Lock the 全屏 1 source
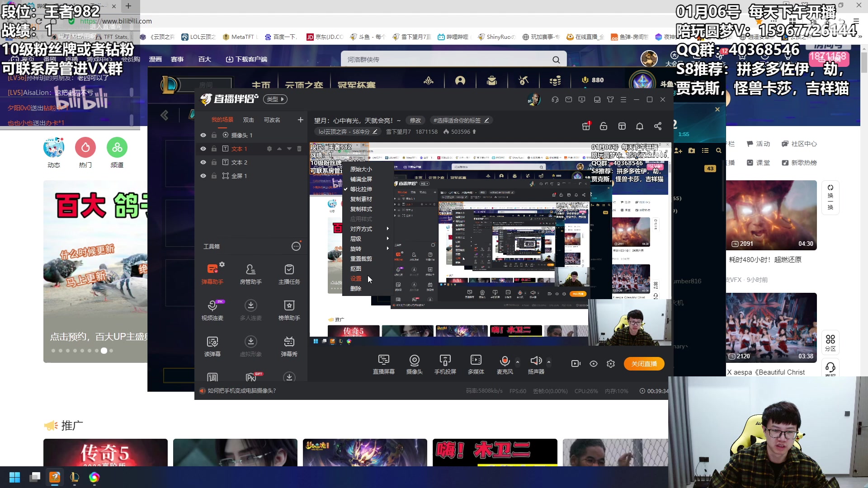Screen dimensions: 868x488 (214, 176)
